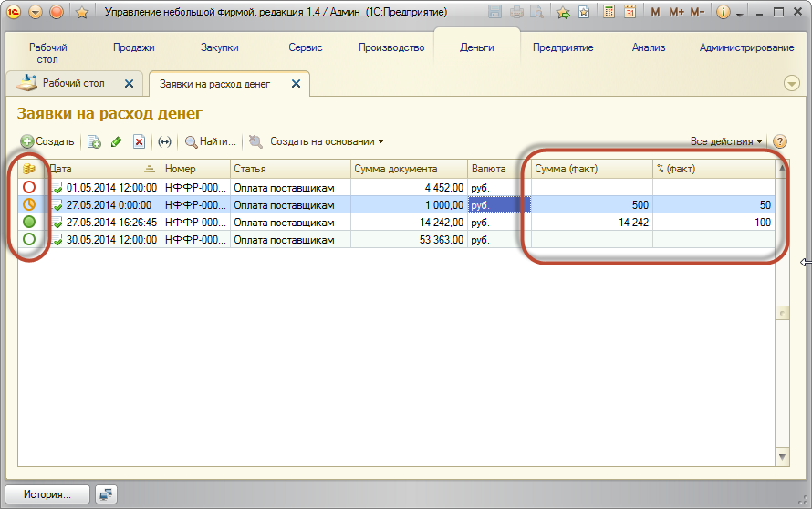The width and height of the screenshot is (812, 509).
Task: Click the mark for deletion icon
Action: coord(139,141)
